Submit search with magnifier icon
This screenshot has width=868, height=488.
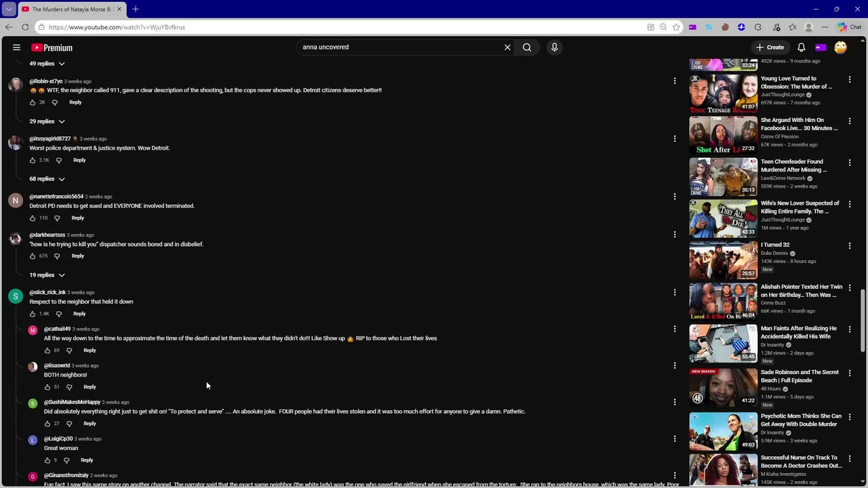pyautogui.click(x=527, y=47)
